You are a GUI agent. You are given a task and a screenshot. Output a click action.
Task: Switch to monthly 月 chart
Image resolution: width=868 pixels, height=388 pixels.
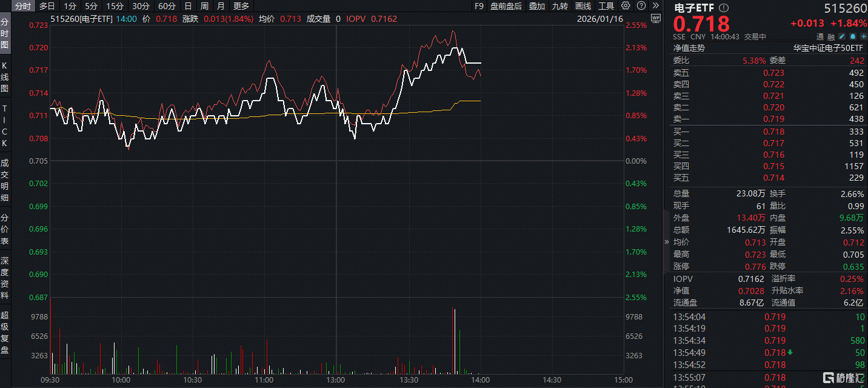220,6
